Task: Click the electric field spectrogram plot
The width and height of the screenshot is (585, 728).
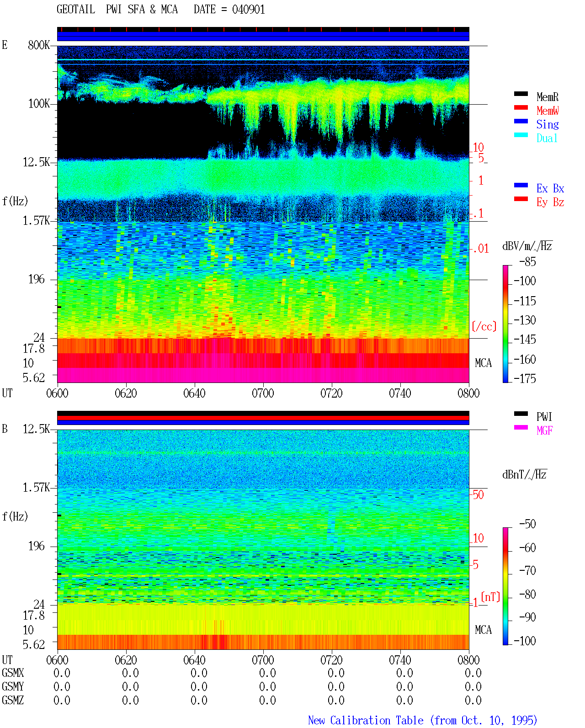Action: click(263, 214)
